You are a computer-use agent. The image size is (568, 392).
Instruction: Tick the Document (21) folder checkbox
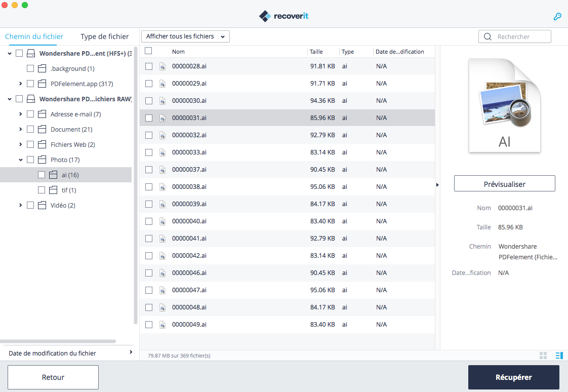coord(30,129)
